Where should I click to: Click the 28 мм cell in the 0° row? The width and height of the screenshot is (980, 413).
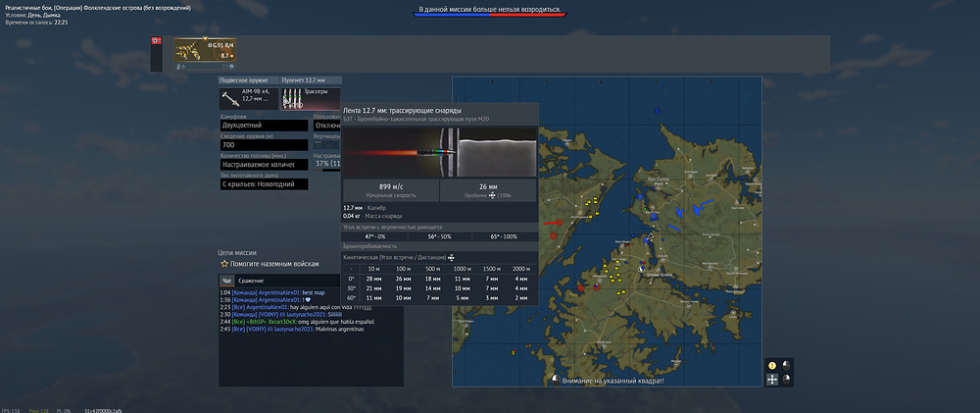point(373,278)
